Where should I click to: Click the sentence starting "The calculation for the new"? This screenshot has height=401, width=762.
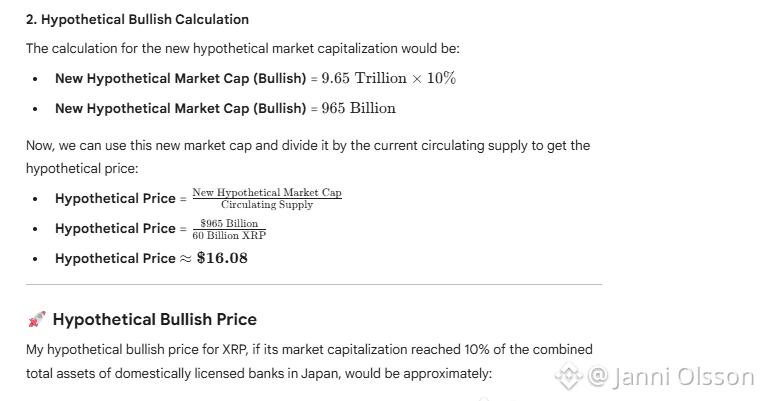point(242,48)
